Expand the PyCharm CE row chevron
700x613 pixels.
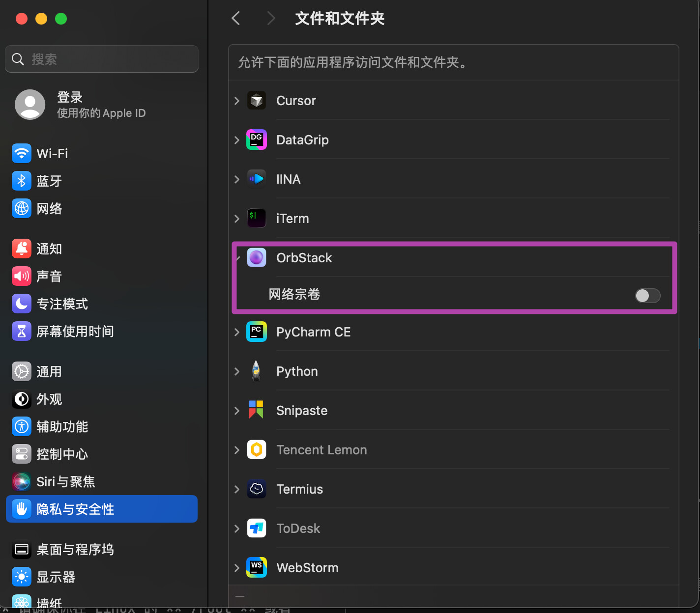[237, 332]
